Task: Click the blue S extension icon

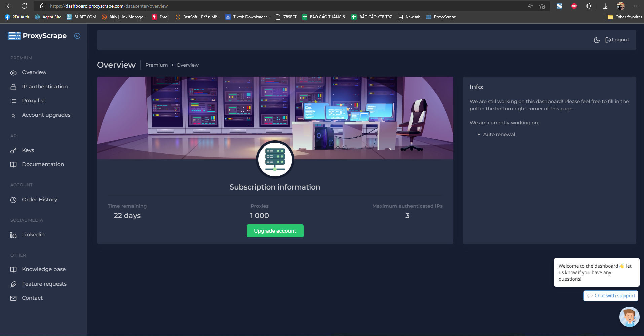Action: coord(559,6)
